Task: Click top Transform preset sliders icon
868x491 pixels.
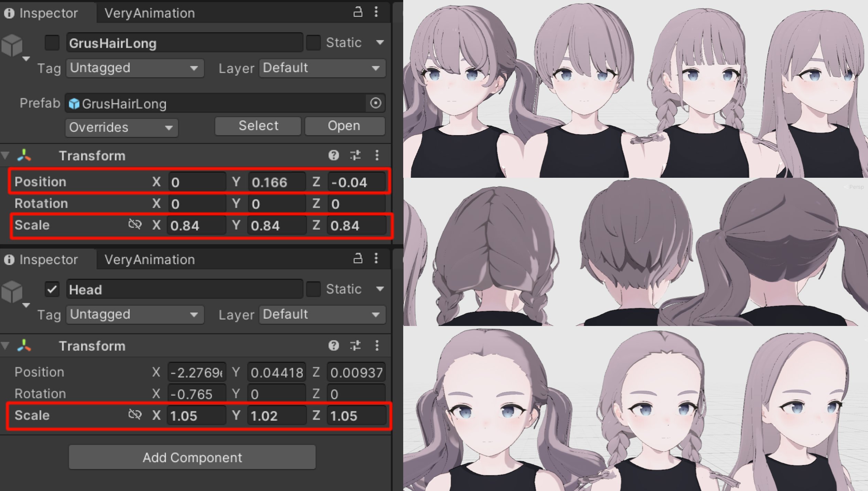Action: [355, 155]
